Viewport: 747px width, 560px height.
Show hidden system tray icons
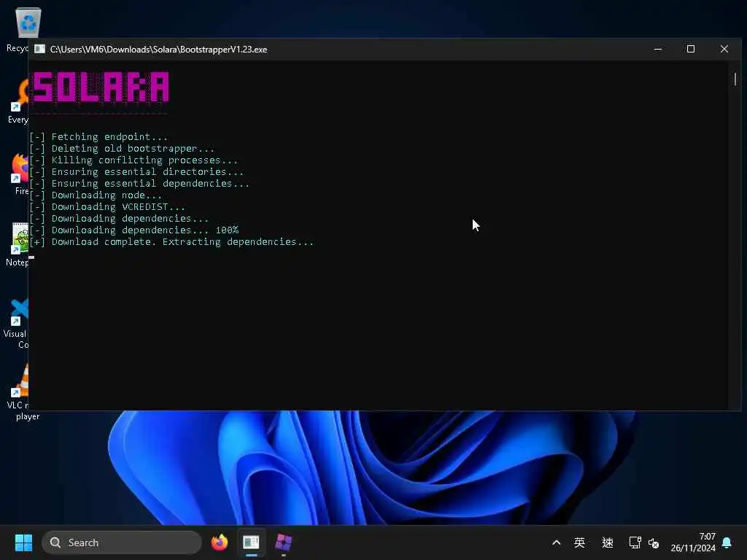pyautogui.click(x=556, y=542)
